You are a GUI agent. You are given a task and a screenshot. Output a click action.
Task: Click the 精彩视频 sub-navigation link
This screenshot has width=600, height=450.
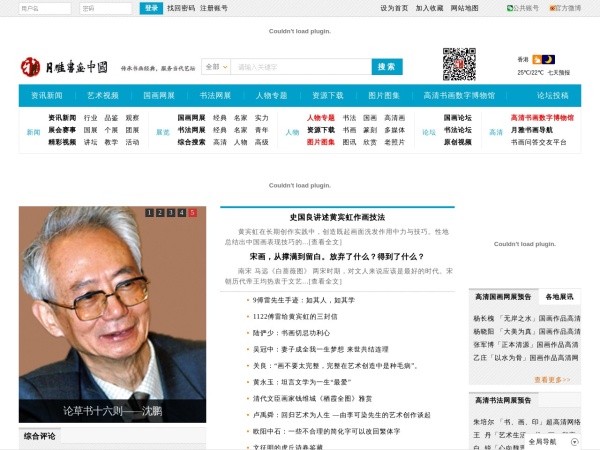62,142
